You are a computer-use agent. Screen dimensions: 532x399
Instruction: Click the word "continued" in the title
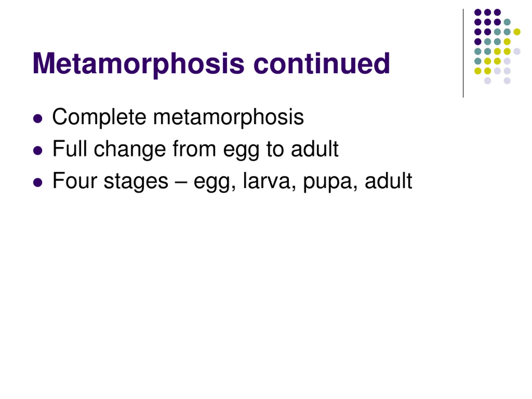[x=321, y=64]
